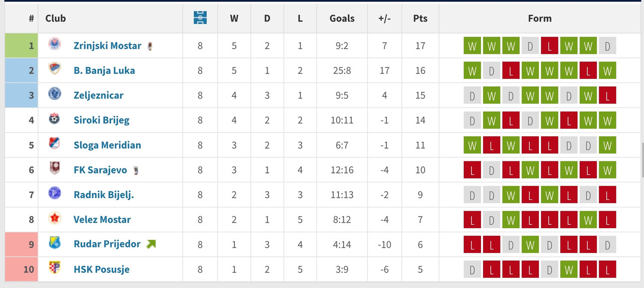Viewport: 644px width, 288px height.
Task: Click the trophy icon next to Zrinjski Mostar
Action: [149, 46]
